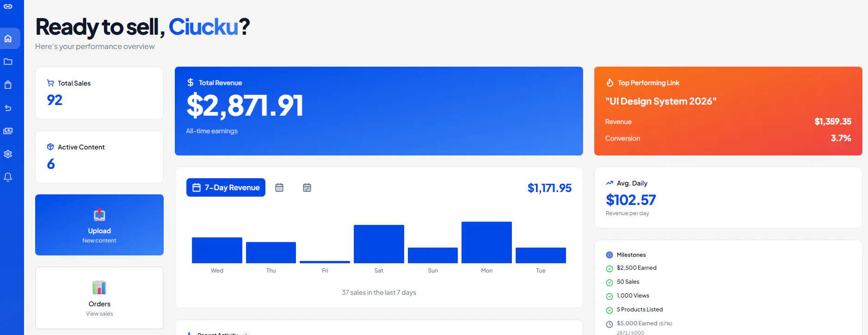868x335 pixels.
Task: Click the trend arrow icon beside Avg. Daily
Action: click(609, 183)
